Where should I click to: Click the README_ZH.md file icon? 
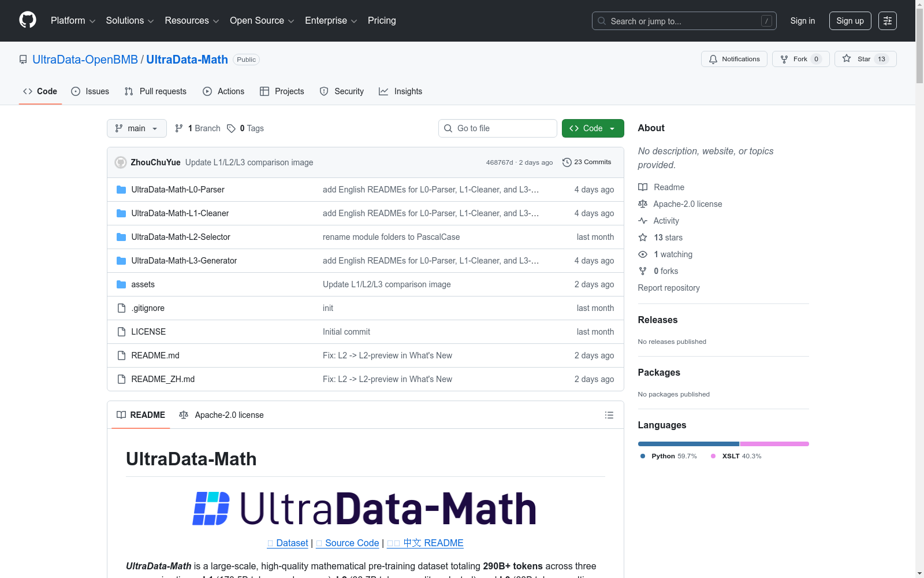click(121, 379)
